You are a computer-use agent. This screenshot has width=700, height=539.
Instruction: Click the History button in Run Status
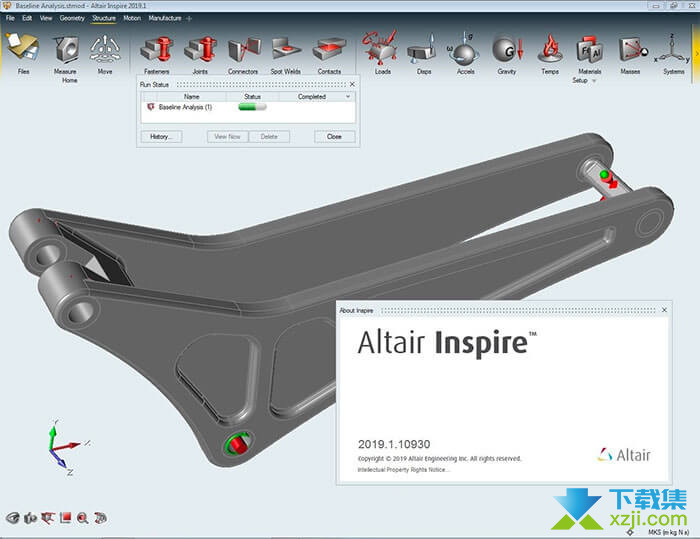click(x=161, y=137)
